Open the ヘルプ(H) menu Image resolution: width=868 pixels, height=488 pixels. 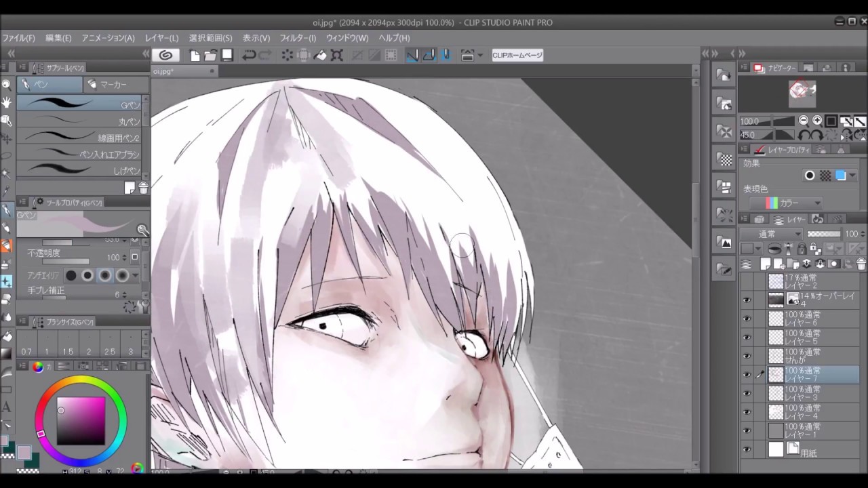tap(394, 38)
